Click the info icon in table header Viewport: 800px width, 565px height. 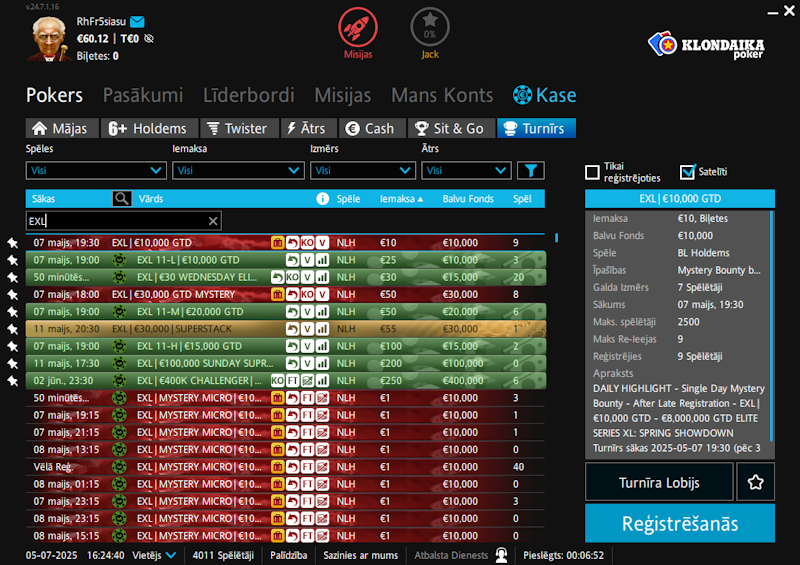[322, 199]
